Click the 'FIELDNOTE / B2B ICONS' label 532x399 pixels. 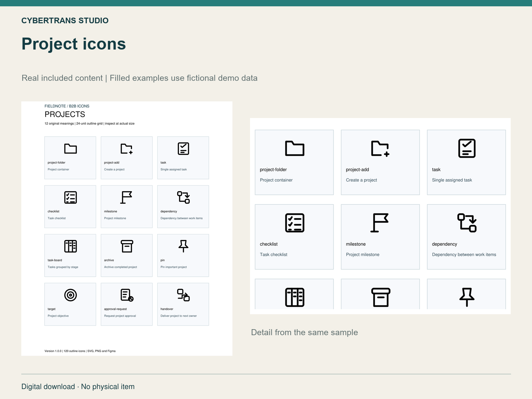[67, 106]
